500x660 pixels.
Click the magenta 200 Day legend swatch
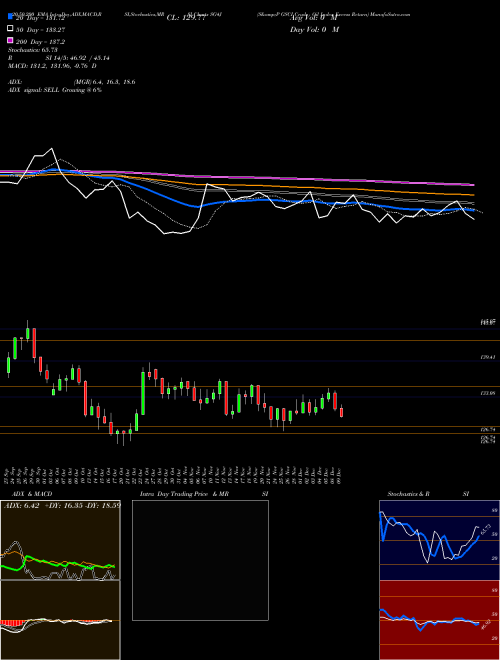coord(10,40)
